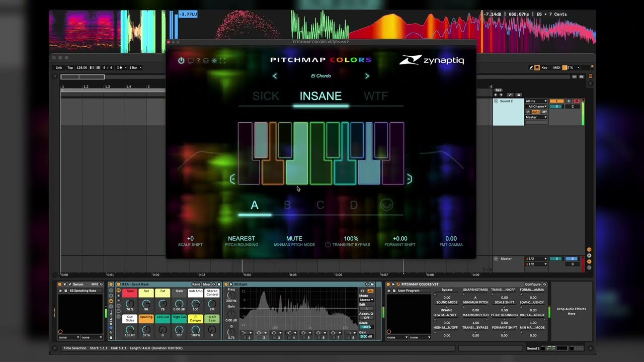The width and height of the screenshot is (644, 362).
Task: Adjust the Sat knob in Gyatt Rack
Action: coord(146,304)
